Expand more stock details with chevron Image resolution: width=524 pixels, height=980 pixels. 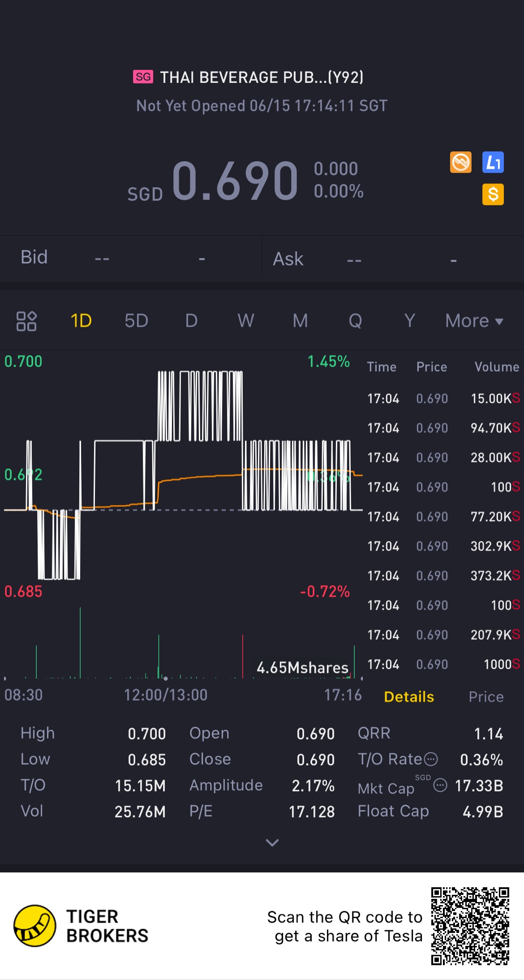pos(272,842)
